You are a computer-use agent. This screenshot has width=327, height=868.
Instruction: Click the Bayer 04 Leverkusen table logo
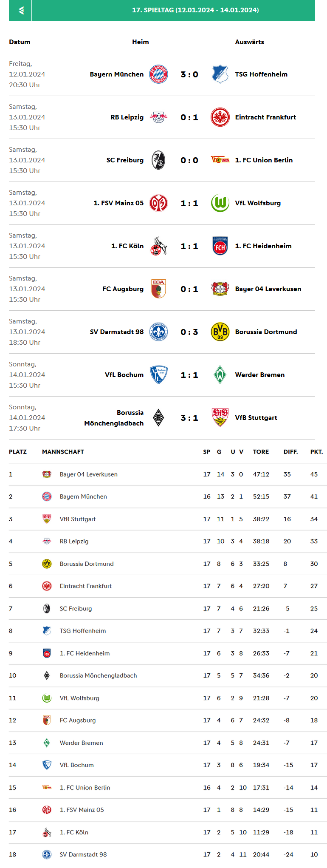pos(47,474)
